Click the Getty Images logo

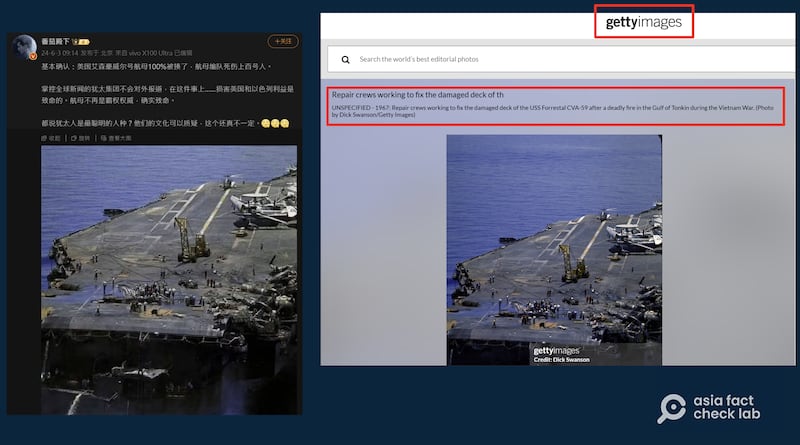(x=643, y=22)
